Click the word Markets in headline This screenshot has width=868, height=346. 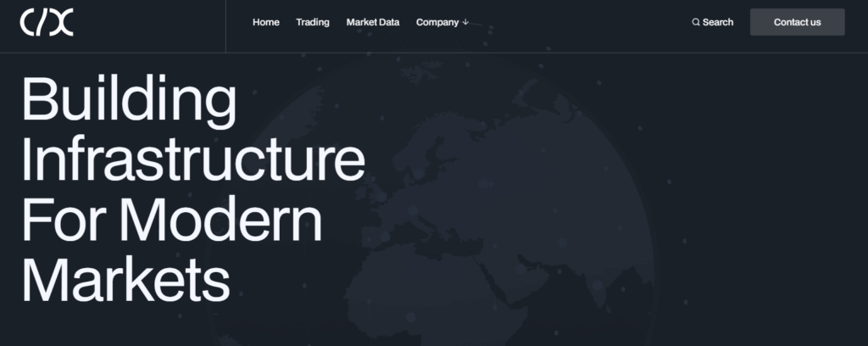(125, 280)
